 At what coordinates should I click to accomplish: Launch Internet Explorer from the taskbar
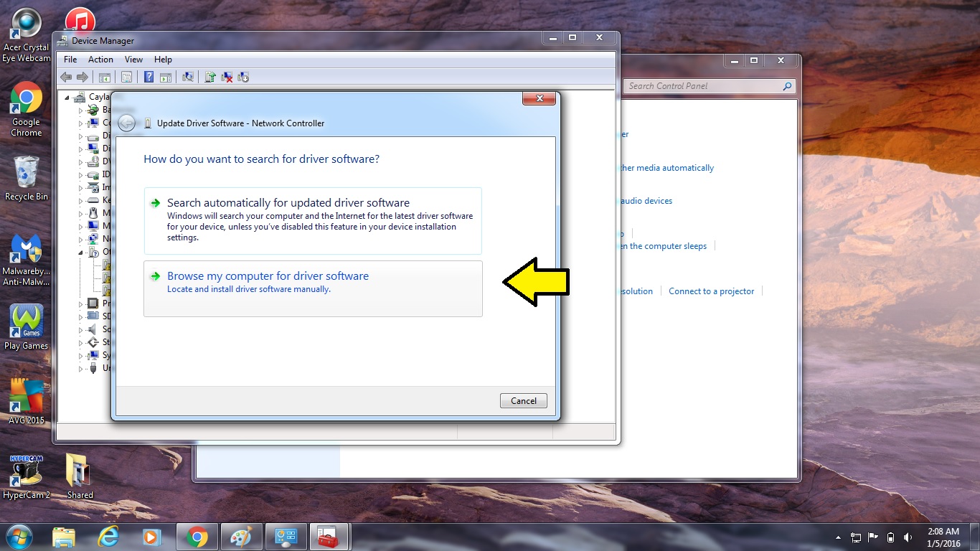pyautogui.click(x=108, y=537)
